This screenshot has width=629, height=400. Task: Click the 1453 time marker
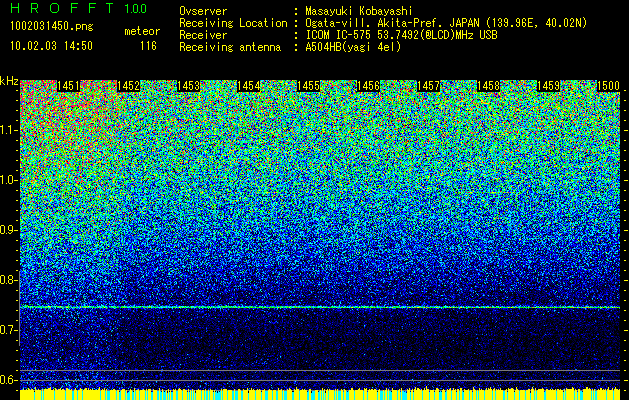point(189,86)
